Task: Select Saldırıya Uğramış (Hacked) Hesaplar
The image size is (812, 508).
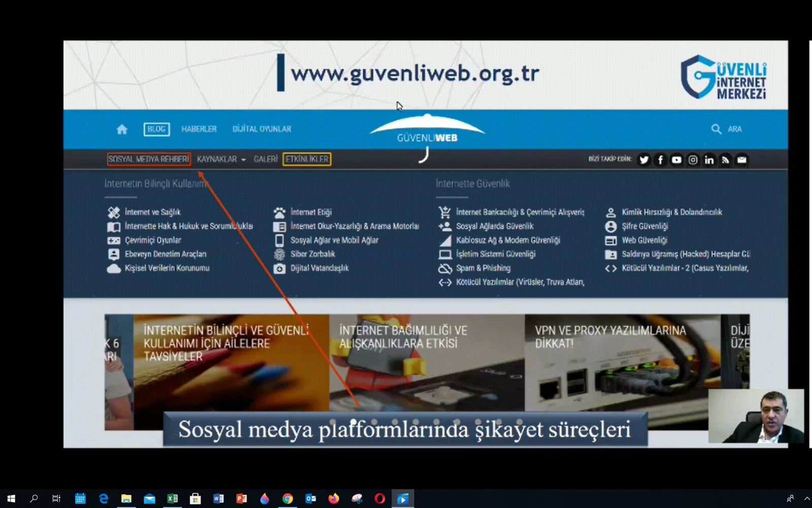Action: (x=686, y=254)
